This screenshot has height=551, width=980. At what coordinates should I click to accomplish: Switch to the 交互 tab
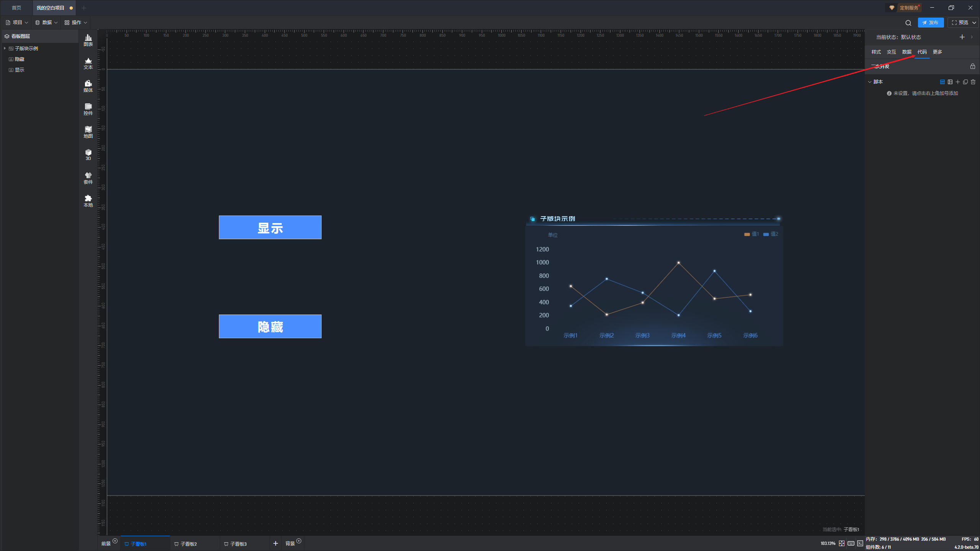pyautogui.click(x=891, y=52)
